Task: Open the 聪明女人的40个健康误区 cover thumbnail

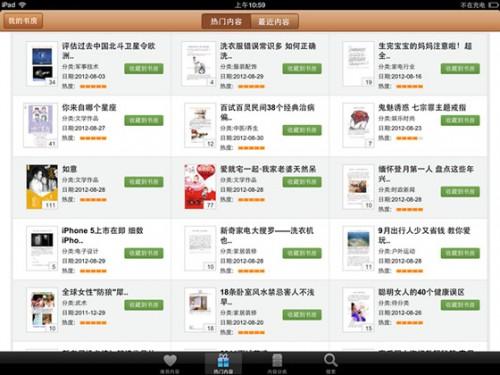Action: pos(358,310)
